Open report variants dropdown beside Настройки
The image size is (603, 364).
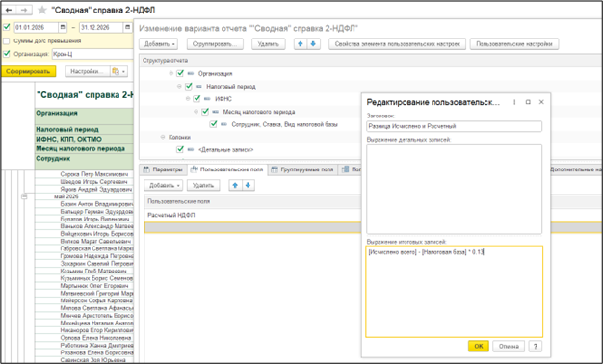pyautogui.click(x=118, y=71)
